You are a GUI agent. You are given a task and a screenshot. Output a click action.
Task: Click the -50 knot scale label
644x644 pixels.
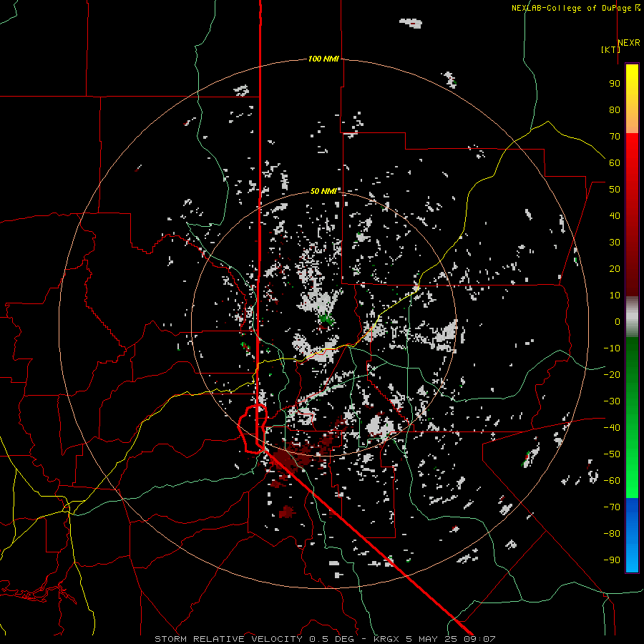pos(612,454)
